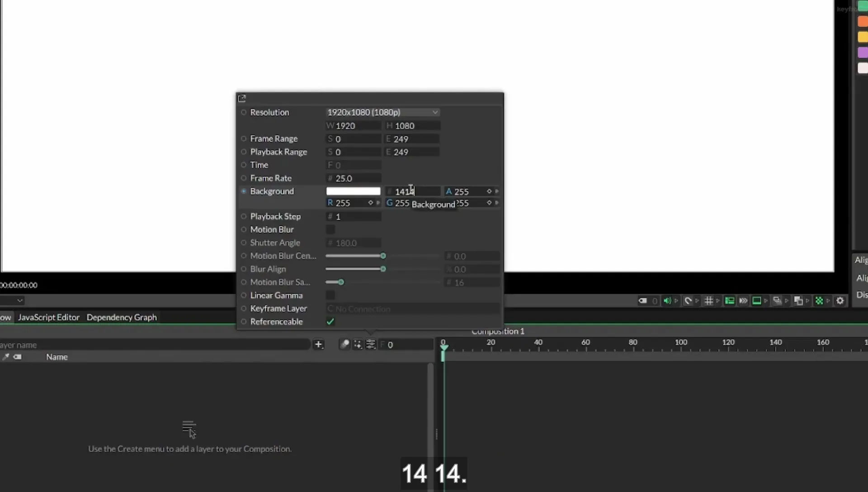This screenshot has height=492, width=868.
Task: Click the timeline ruler at frame 100
Action: [681, 342]
